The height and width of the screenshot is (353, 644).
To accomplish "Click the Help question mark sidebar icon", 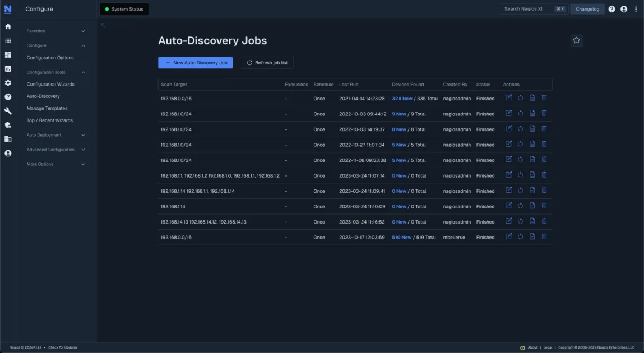I will pos(8,96).
